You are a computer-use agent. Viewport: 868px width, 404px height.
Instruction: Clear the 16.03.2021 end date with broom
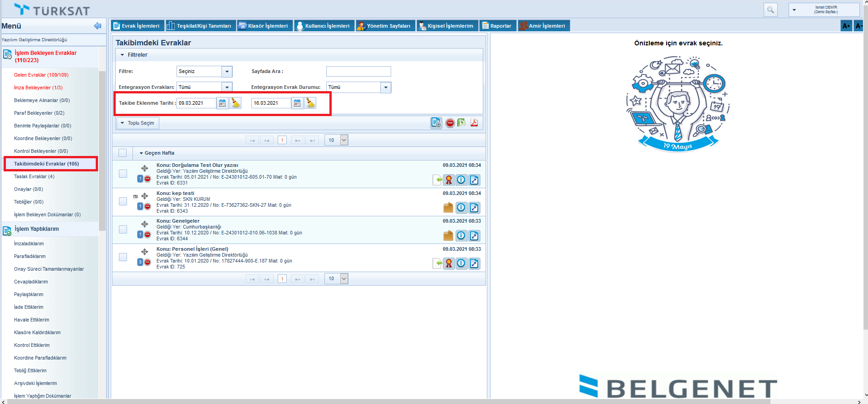click(310, 103)
